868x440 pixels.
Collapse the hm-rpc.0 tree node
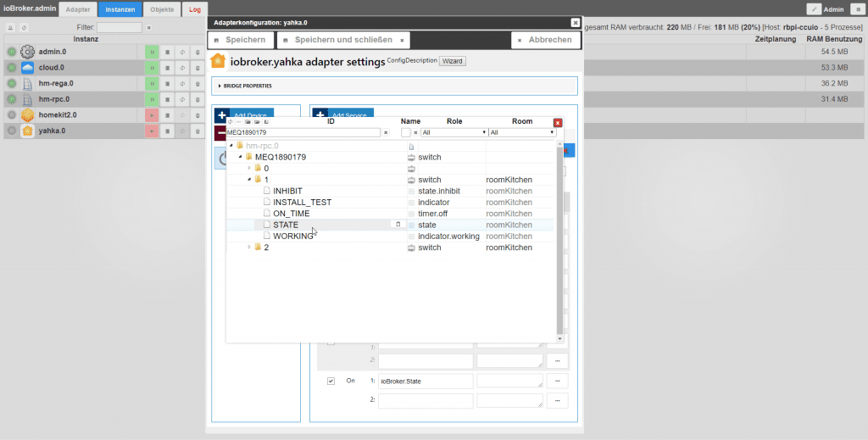[231, 146]
